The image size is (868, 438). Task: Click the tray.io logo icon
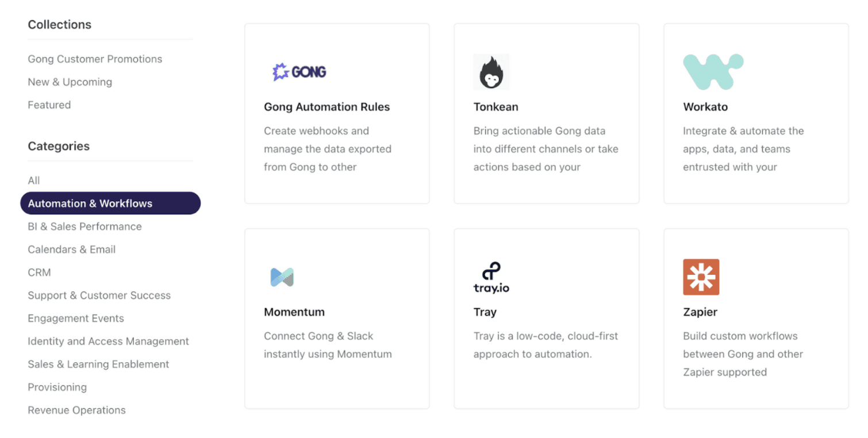pyautogui.click(x=491, y=277)
